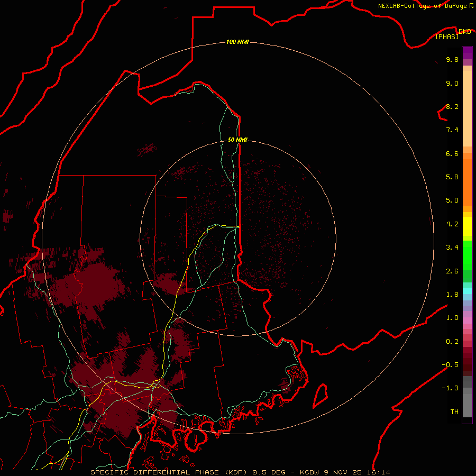The height and width of the screenshot is (476, 476).
Task: Click the DKD product label
Action: point(464,31)
